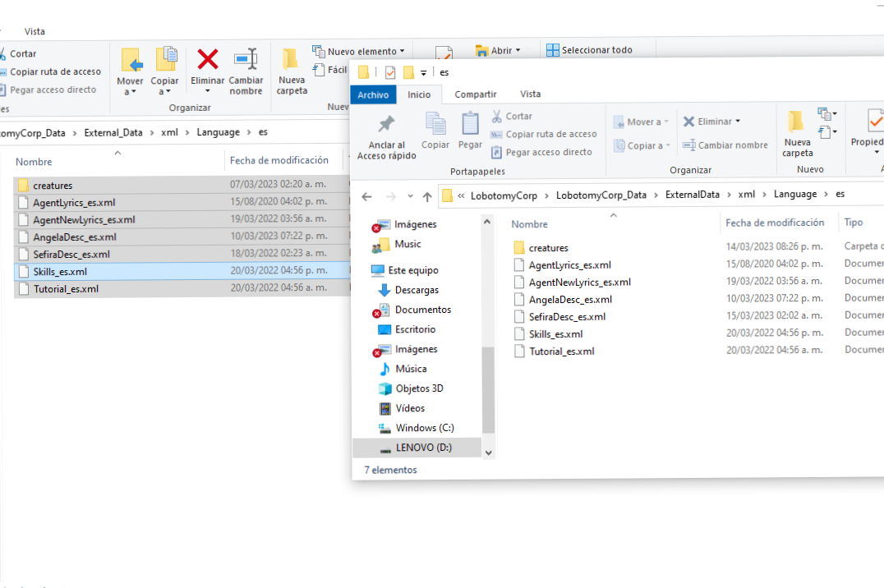The width and height of the screenshot is (884, 588).
Task: Click the navigation pane scrollbar down arrow
Action: [x=488, y=452]
